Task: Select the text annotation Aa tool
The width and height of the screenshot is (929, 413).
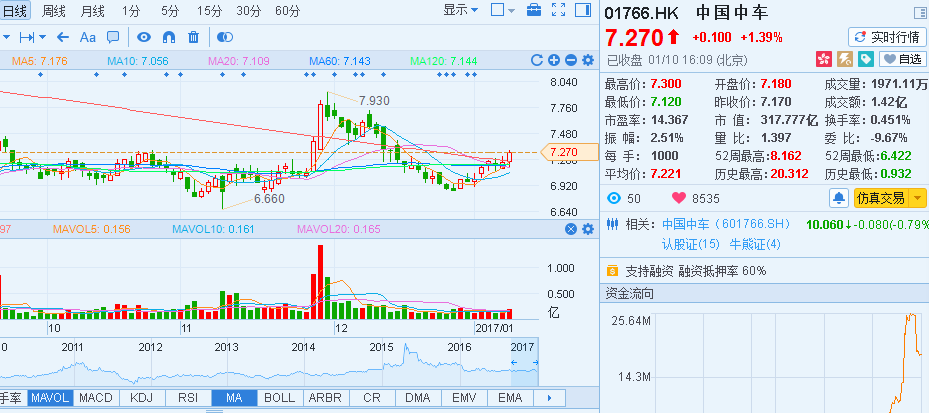Action: coord(88,37)
